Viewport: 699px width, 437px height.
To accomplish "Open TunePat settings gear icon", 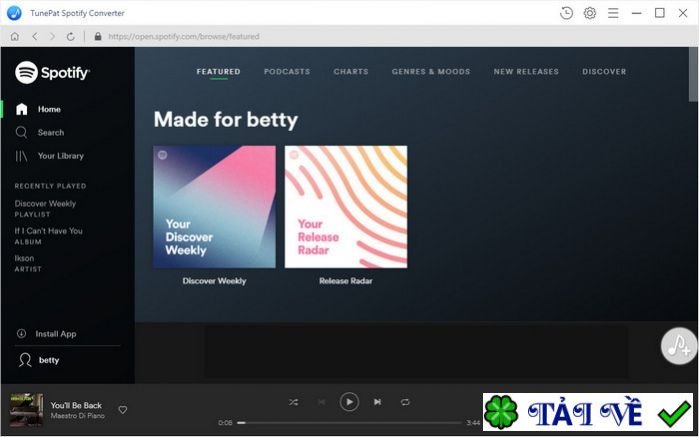I will (590, 13).
